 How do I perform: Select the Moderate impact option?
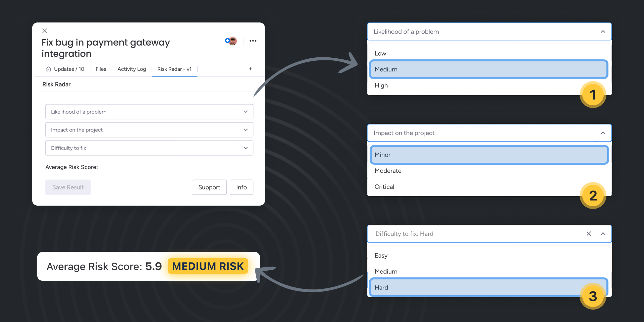388,171
